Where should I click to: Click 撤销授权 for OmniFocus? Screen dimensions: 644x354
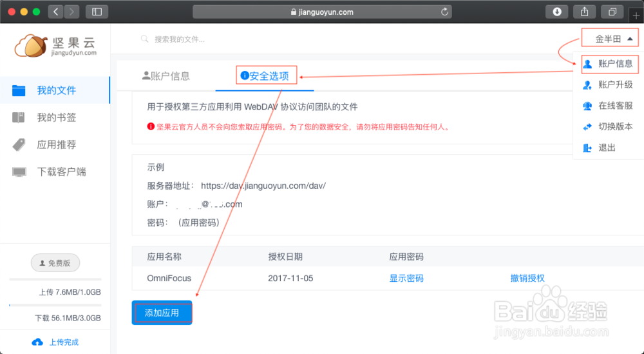click(527, 279)
